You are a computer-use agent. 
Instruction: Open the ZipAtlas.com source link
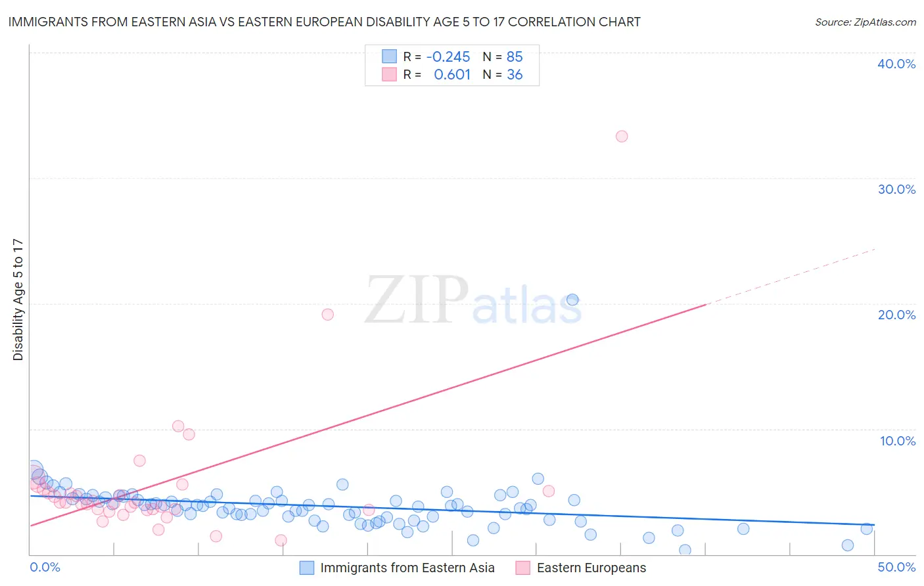point(865,22)
